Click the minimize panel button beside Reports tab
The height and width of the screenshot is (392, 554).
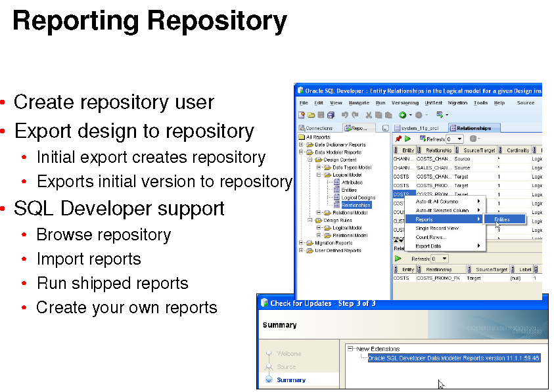point(386,128)
